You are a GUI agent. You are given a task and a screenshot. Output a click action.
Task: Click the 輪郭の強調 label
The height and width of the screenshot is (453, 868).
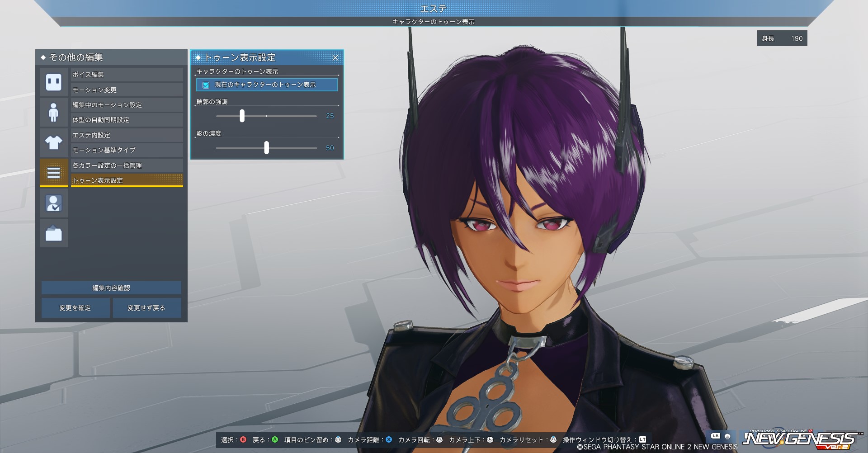tap(212, 102)
